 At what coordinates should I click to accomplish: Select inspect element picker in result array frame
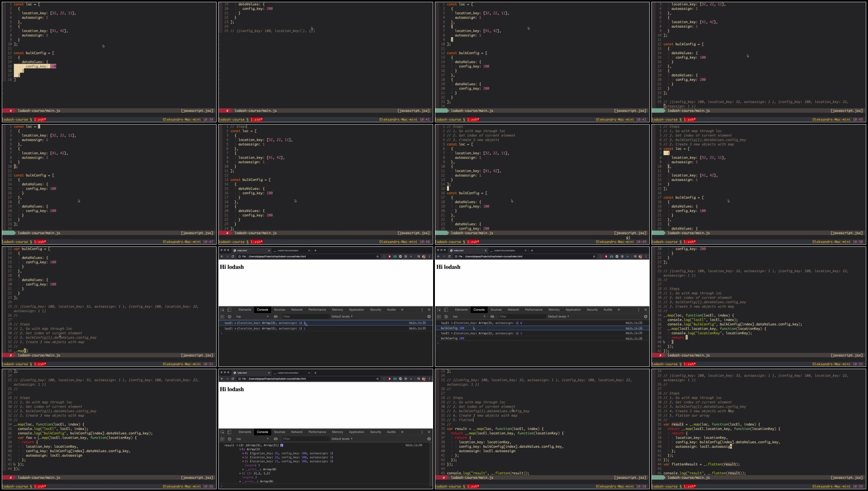pos(222,432)
